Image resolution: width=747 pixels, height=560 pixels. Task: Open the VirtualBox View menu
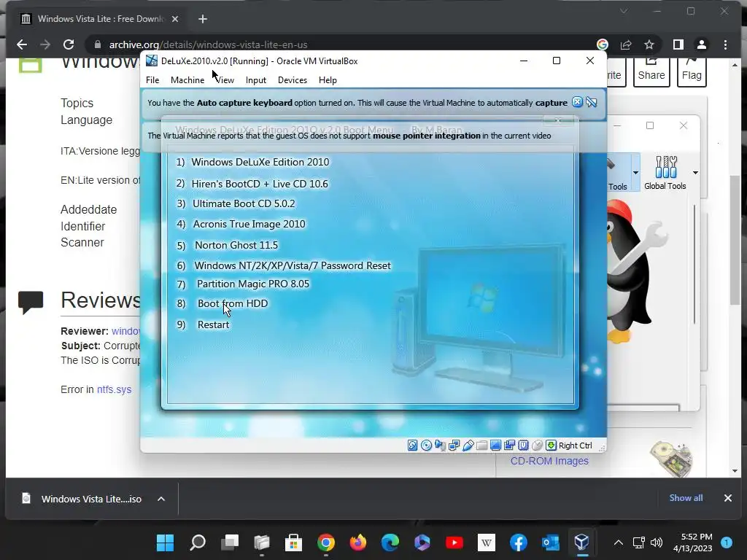click(x=225, y=80)
